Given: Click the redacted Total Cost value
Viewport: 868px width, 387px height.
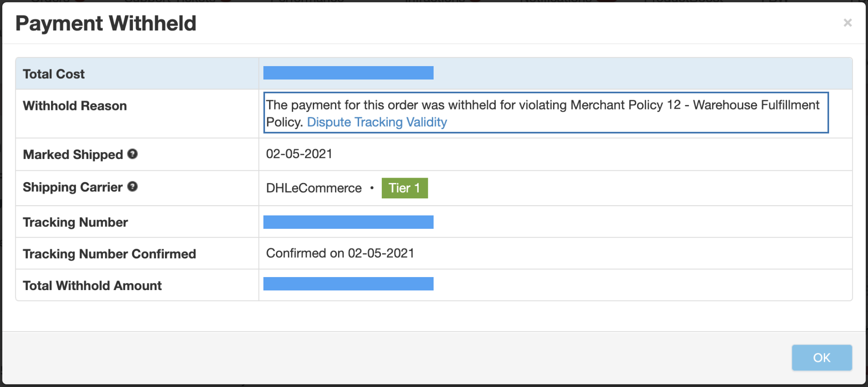Looking at the screenshot, I should pos(348,73).
